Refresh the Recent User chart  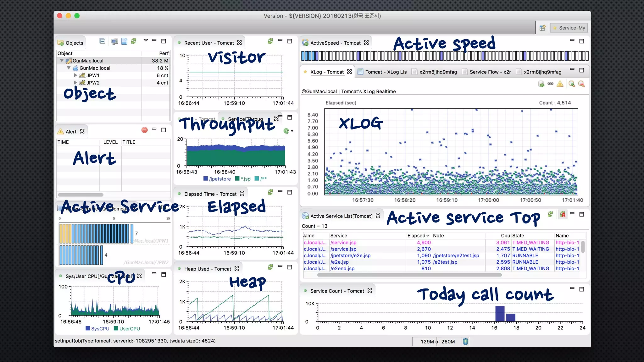click(x=270, y=41)
